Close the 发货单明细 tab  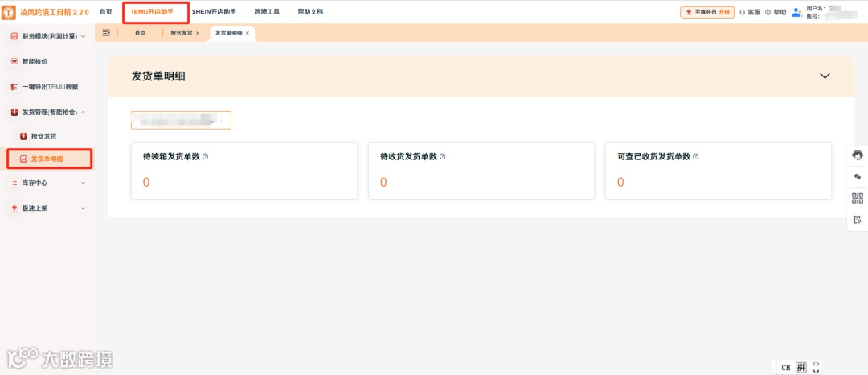[248, 33]
